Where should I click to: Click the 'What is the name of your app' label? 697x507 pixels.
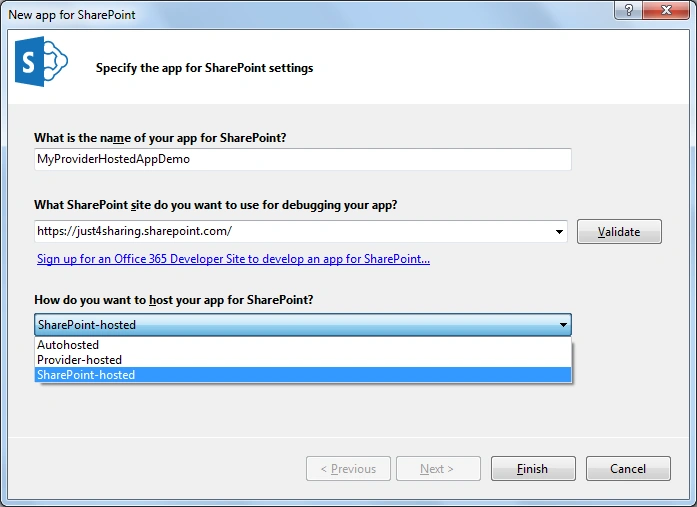(x=160, y=138)
